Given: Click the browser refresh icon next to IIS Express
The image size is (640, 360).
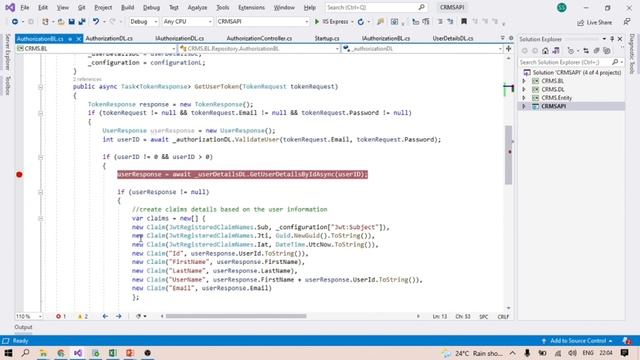Looking at the screenshot, I should (x=361, y=22).
